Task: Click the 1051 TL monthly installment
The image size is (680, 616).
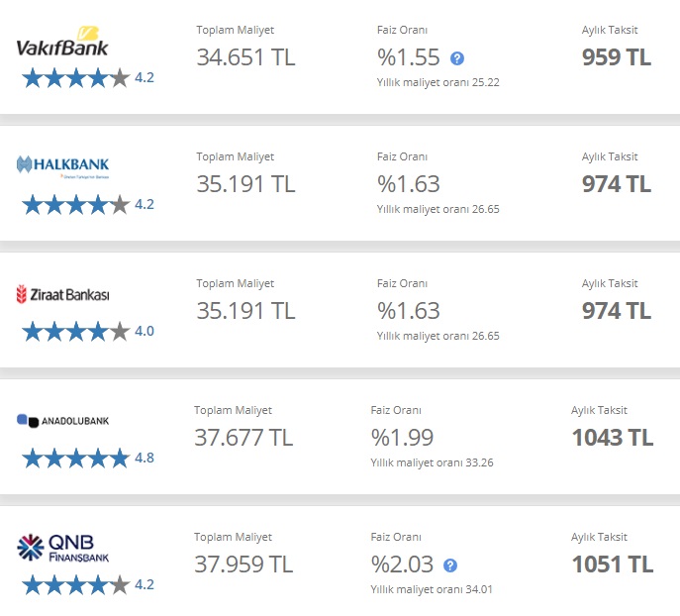Action: click(613, 564)
